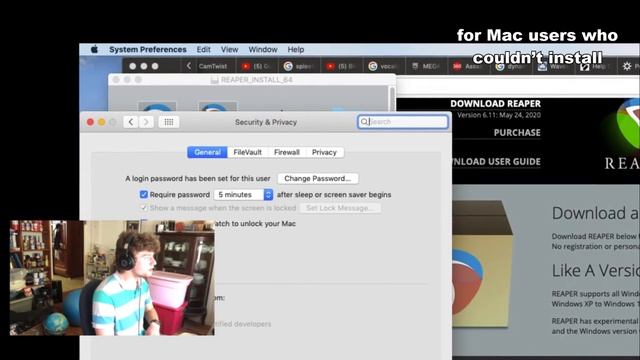Open the Window menu

pyautogui.click(x=263, y=49)
